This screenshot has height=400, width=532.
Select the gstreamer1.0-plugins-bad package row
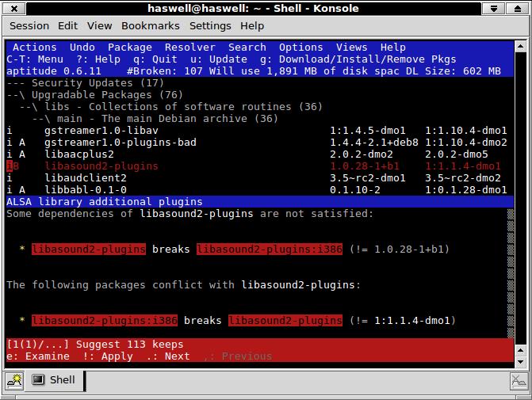tap(259, 143)
